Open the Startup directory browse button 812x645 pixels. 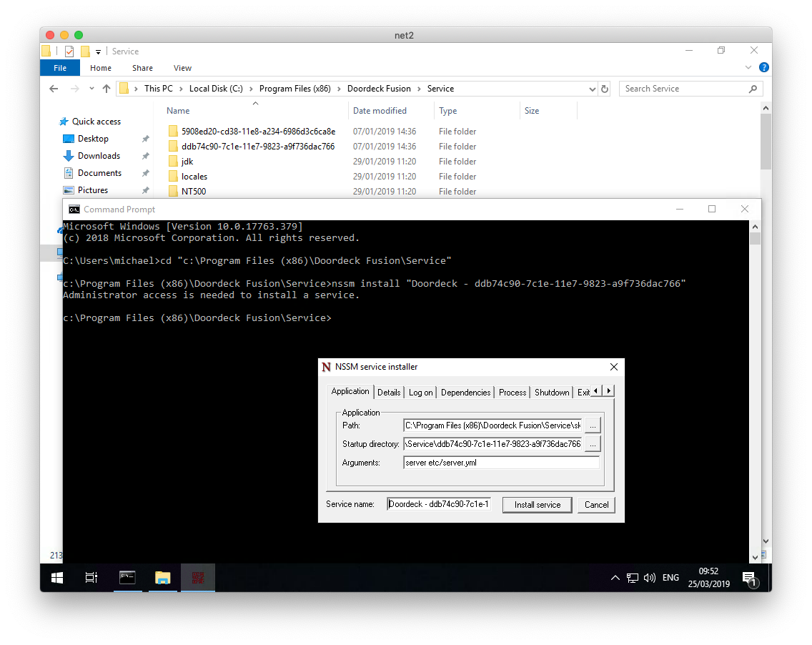pos(592,443)
